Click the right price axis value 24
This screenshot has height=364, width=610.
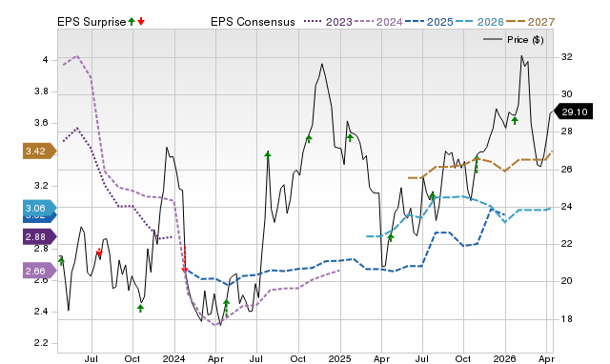coord(567,207)
